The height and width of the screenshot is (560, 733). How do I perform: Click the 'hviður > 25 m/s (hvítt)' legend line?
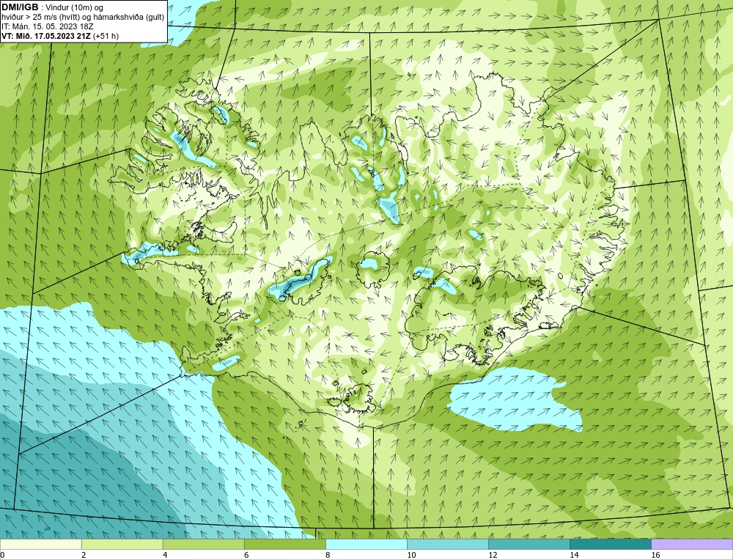[x=83, y=18]
